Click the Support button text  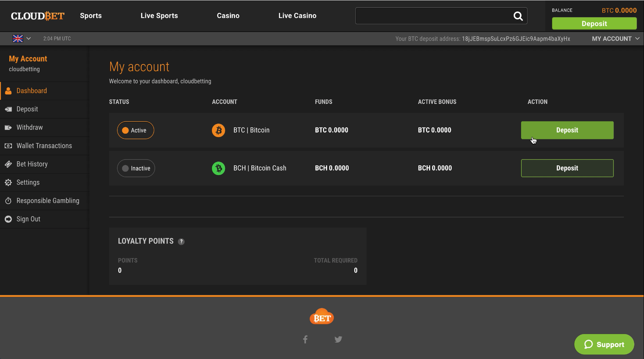[x=610, y=344]
